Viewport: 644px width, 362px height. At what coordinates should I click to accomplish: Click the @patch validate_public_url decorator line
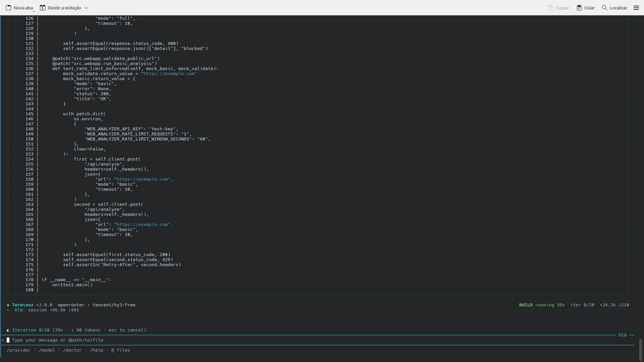(106, 58)
